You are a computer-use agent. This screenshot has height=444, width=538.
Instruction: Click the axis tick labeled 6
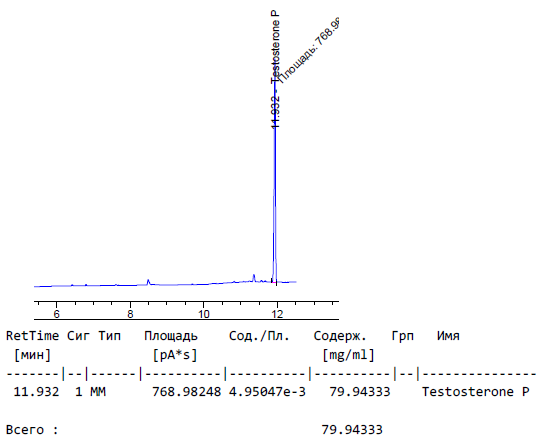[57, 314]
